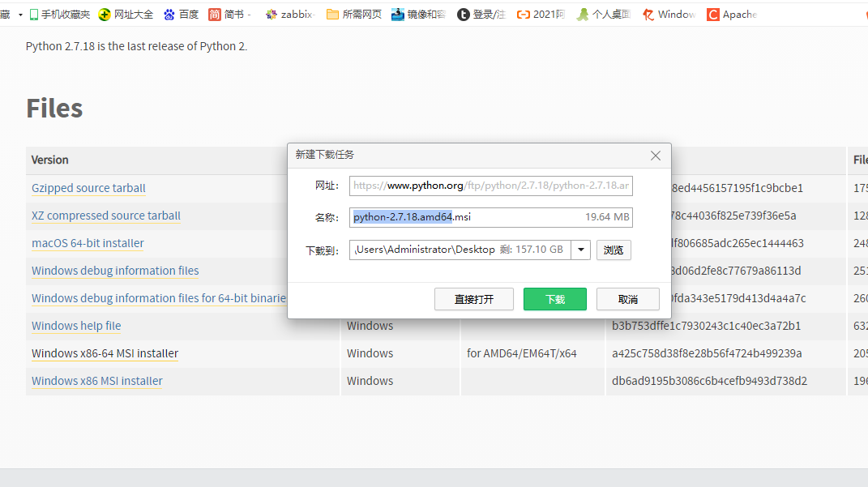This screenshot has height=487, width=868.
Task: Expand the download location dropdown arrow
Action: coord(581,250)
